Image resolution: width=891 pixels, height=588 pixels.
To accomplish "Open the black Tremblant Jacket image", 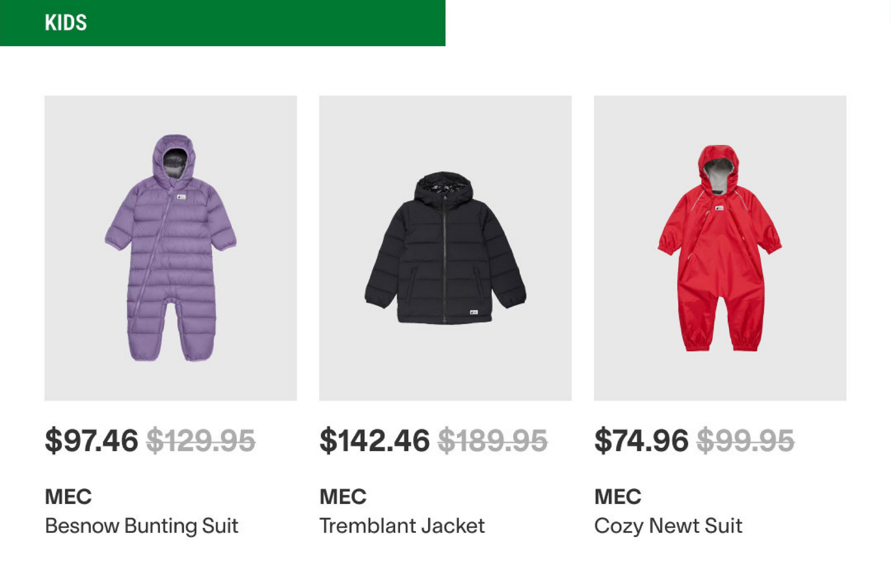I will [x=445, y=248].
